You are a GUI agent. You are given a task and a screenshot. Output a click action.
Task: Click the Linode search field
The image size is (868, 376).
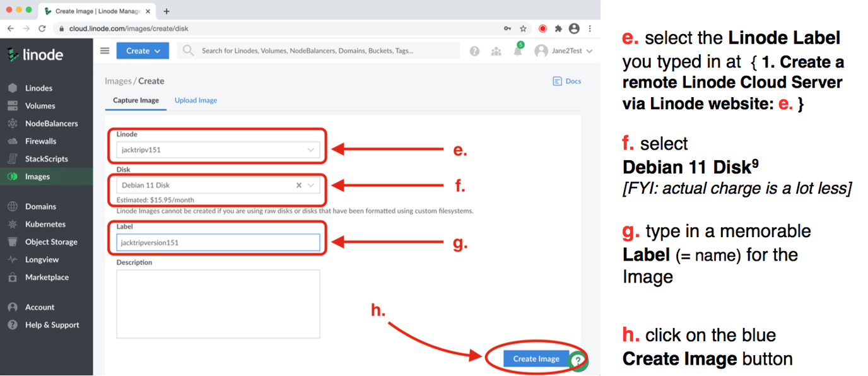coord(318,51)
